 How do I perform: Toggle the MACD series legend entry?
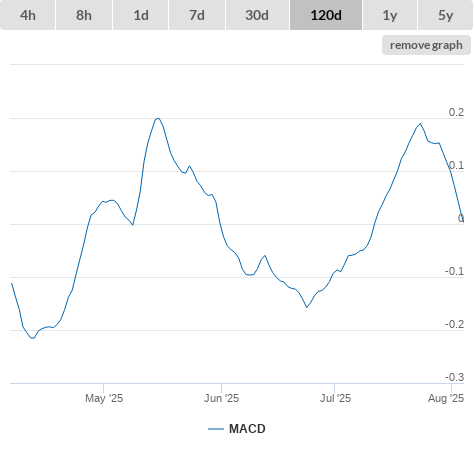tap(237, 429)
